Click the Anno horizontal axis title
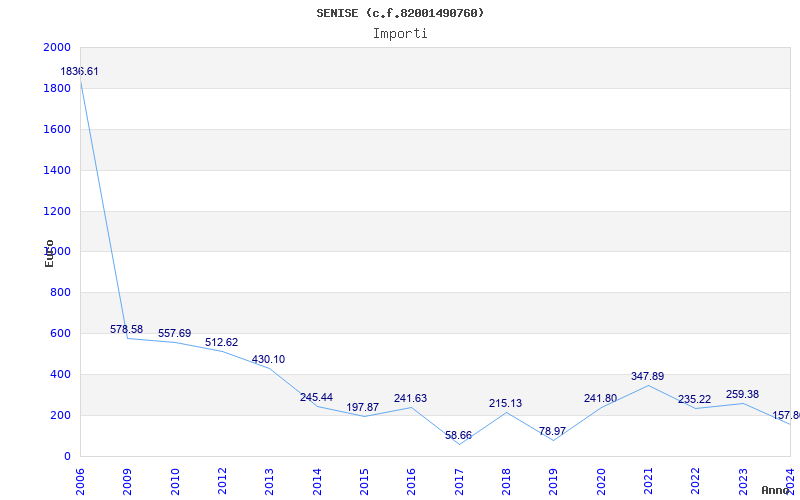This screenshot has height=500, width=800. pos(776,490)
